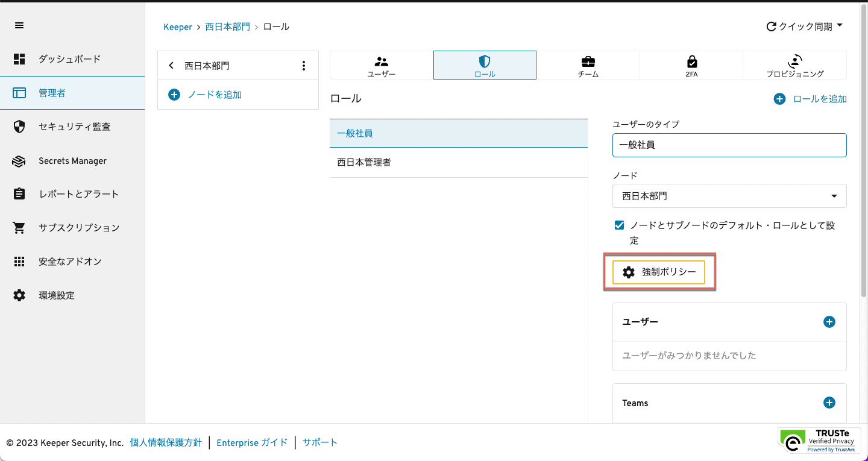
Task: Open レポートとアラート in sidebar
Action: (78, 194)
